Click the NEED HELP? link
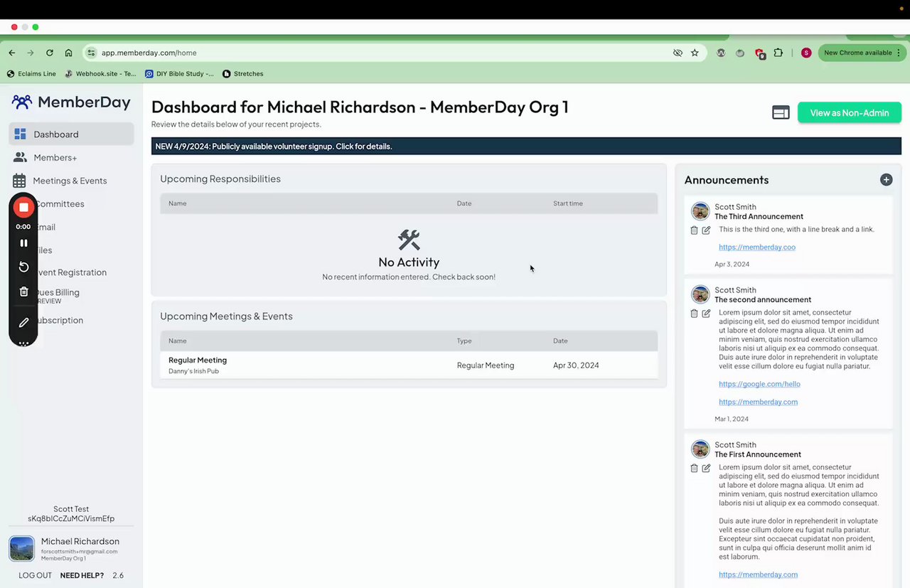Viewport: 910px width, 588px height. click(82, 575)
